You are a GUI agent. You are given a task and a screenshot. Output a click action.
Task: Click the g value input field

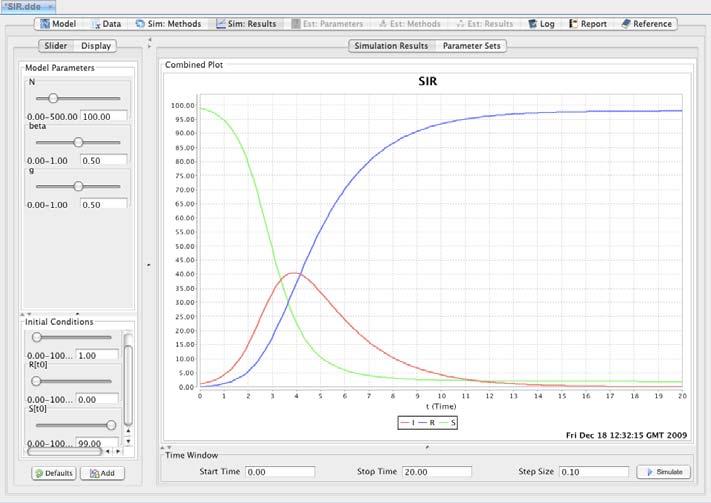[x=104, y=204]
